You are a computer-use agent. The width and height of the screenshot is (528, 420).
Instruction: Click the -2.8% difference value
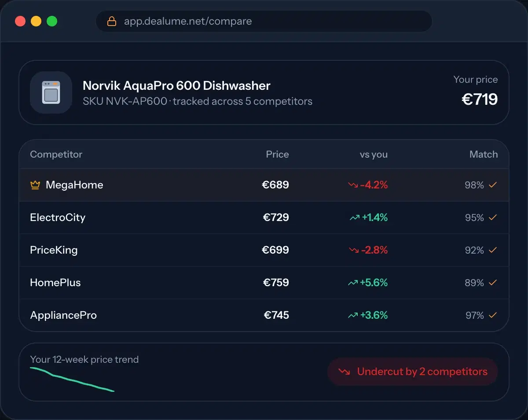click(374, 250)
